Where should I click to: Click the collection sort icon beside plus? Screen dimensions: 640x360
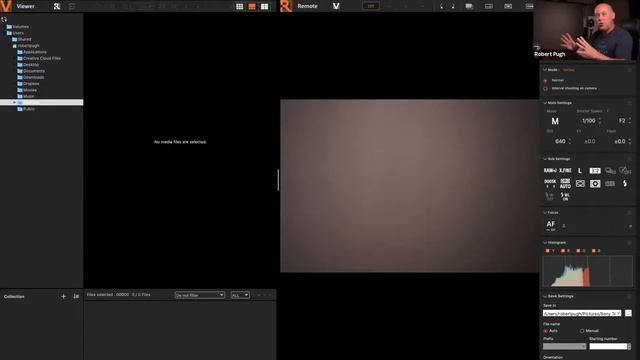click(76, 296)
